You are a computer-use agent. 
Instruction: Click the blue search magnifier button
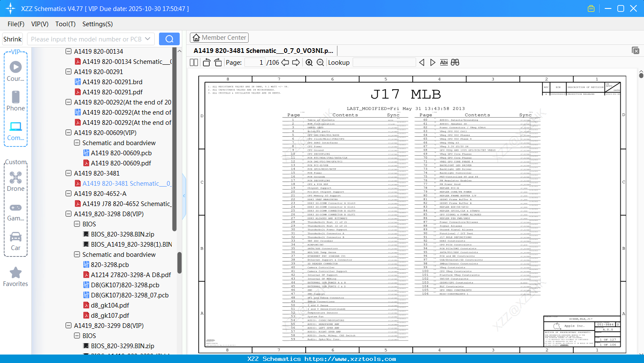coord(169,39)
